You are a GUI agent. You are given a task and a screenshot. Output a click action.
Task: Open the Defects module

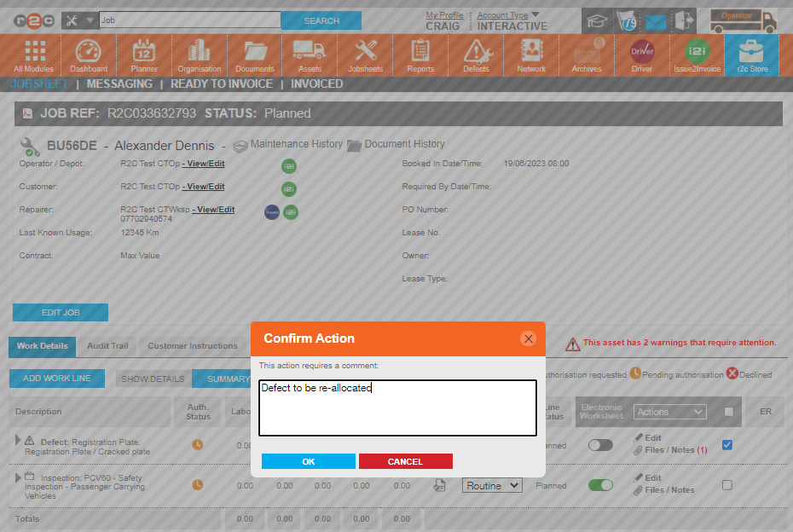coord(475,55)
